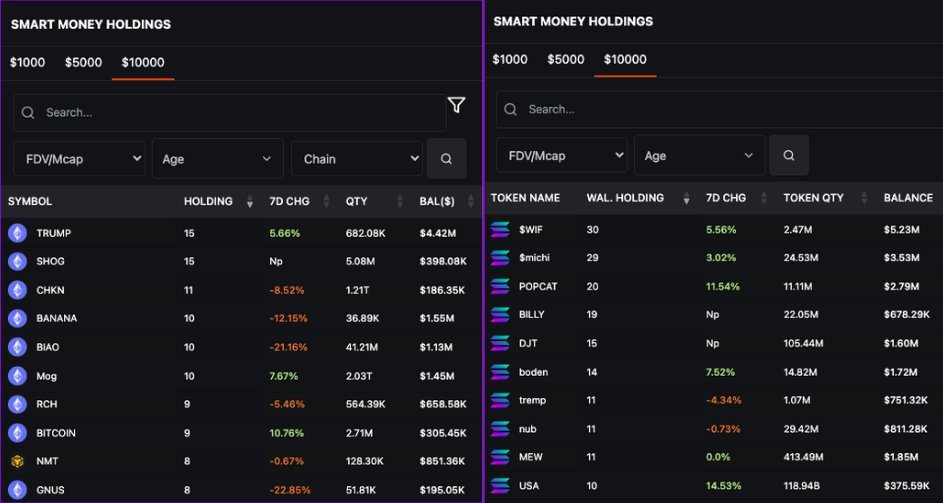The width and height of the screenshot is (943, 503).
Task: Select the $1000 tab in left panel
Action: click(28, 63)
